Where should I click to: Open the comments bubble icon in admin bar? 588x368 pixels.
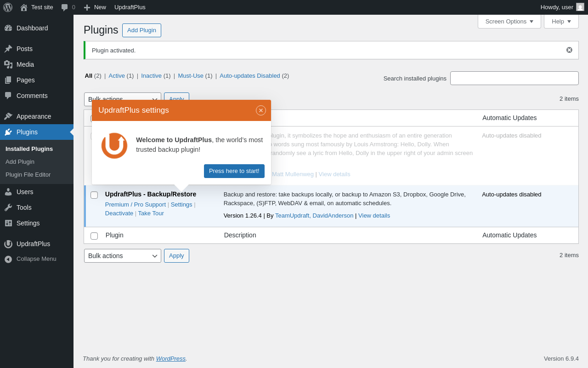pyautogui.click(x=65, y=7)
